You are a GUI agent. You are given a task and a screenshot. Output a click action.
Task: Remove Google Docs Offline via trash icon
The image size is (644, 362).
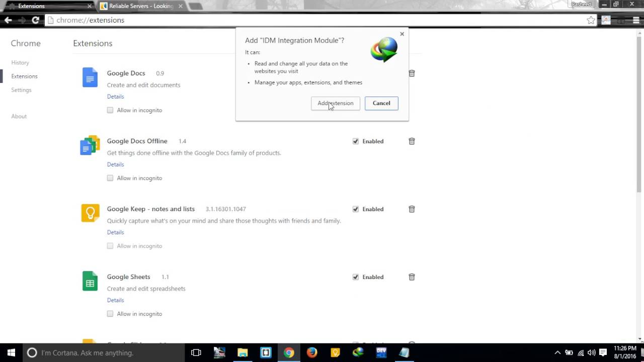point(412,141)
